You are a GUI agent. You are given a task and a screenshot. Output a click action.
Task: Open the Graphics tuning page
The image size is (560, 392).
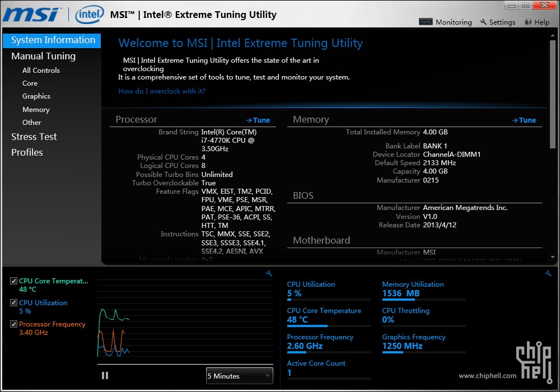click(36, 96)
